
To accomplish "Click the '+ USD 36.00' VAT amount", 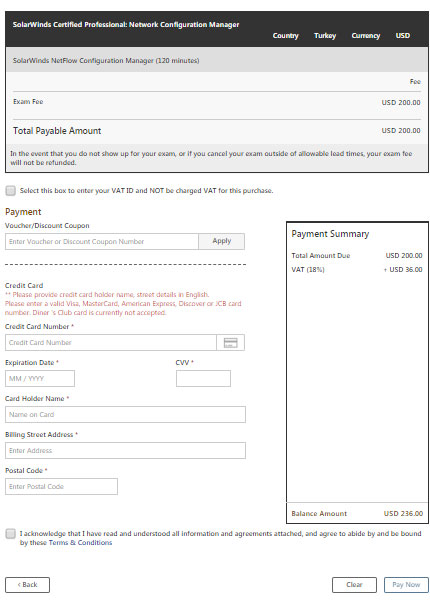I will (403, 269).
